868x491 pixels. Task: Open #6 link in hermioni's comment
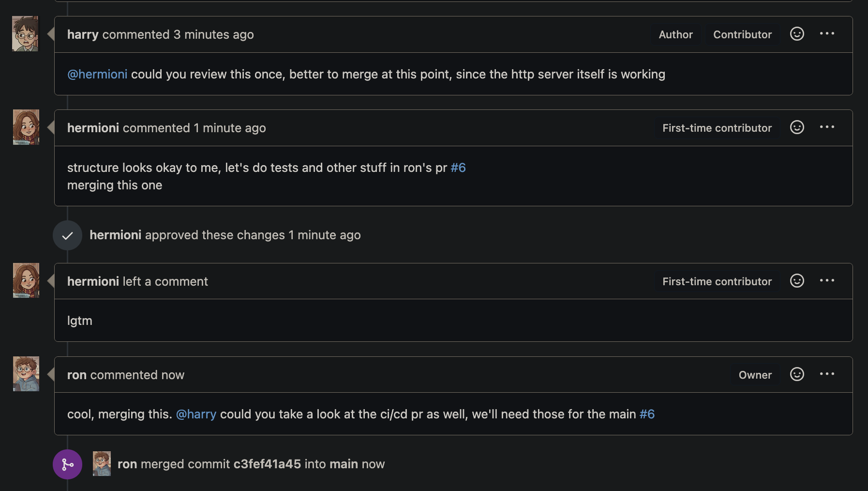(458, 168)
